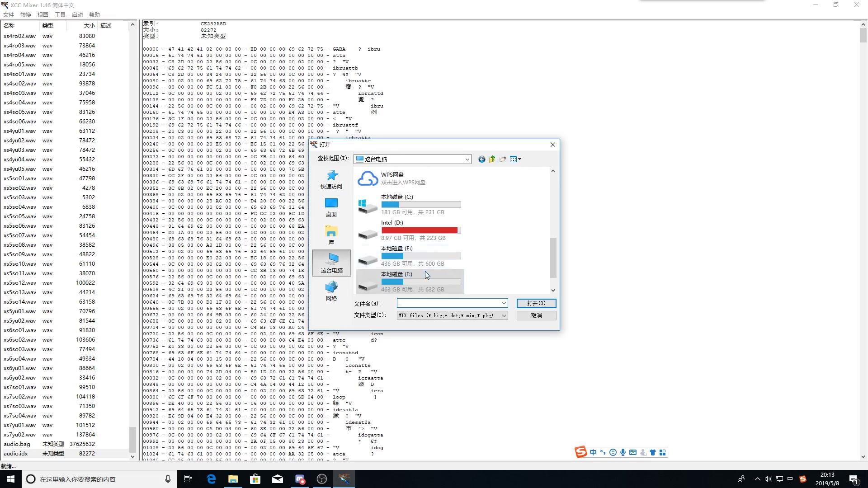Open the view menu icon in dialog
The width and height of the screenshot is (868, 488).
click(x=515, y=159)
